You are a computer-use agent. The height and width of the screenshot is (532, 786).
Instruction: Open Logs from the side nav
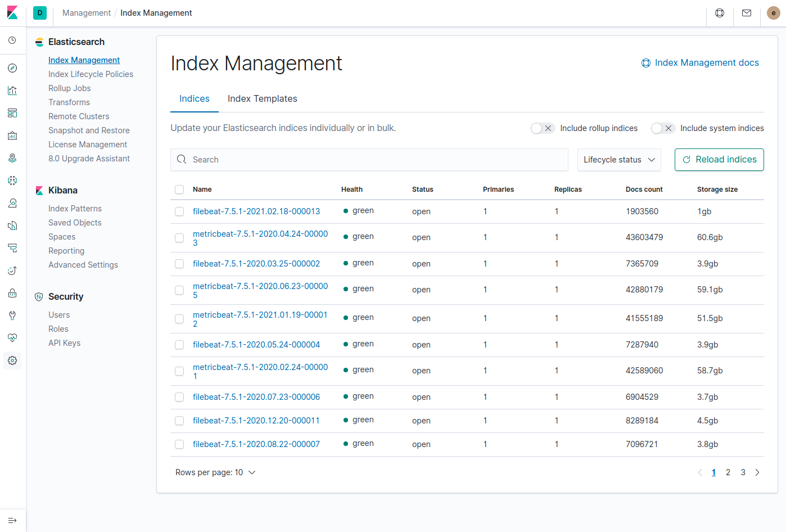pos(12,226)
